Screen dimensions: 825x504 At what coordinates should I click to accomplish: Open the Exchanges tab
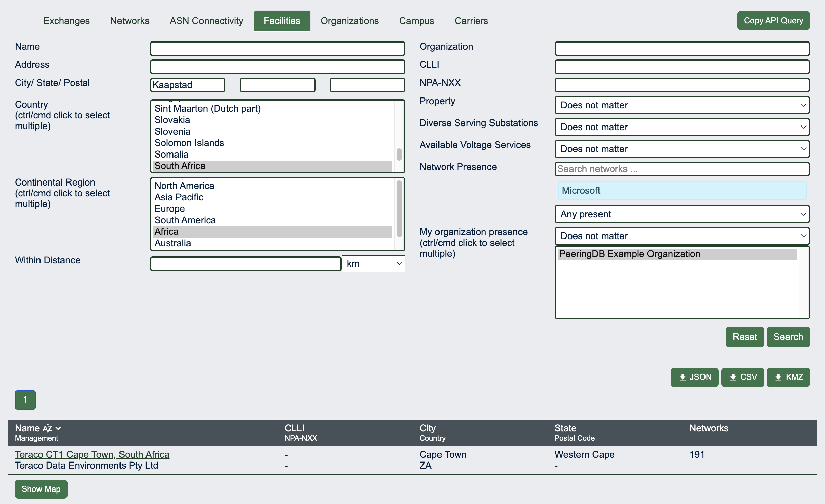[x=66, y=21]
